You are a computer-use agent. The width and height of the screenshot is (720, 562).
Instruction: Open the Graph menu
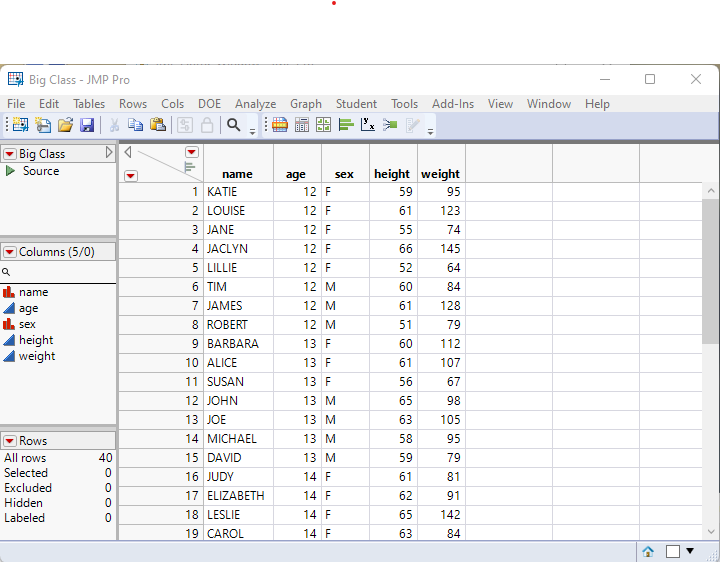(306, 104)
